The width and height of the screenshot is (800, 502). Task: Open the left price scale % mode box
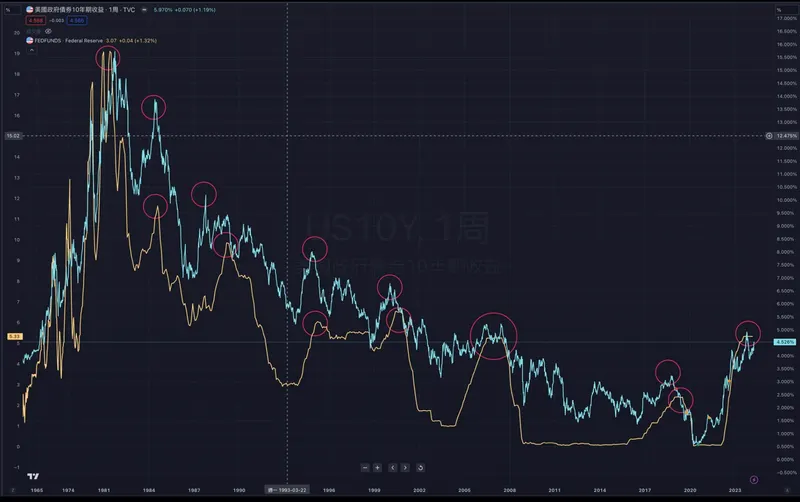(12, 10)
